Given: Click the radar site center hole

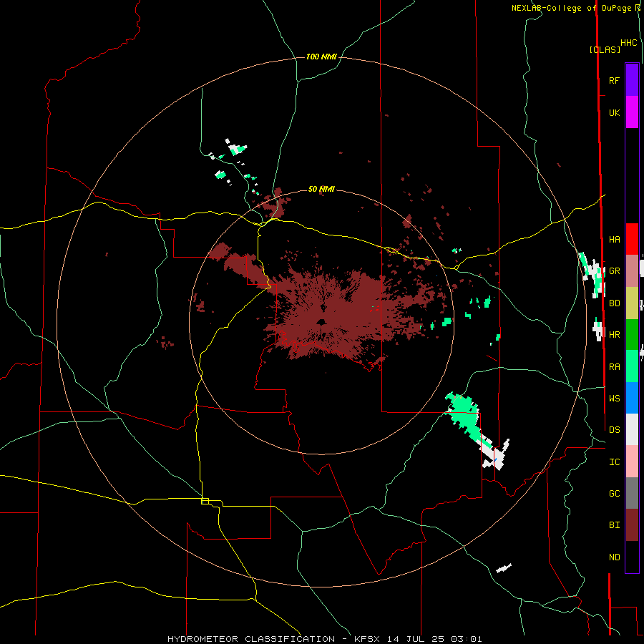Looking at the screenshot, I should (321, 322).
